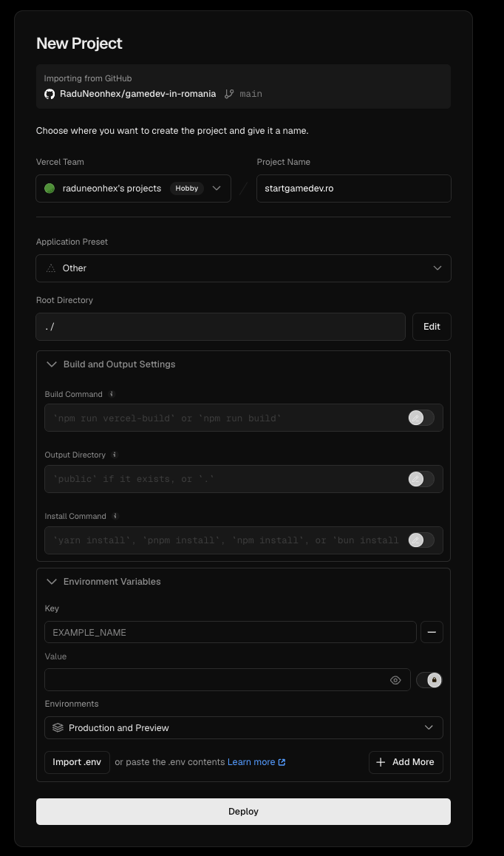Viewport: 504px width, 856px height.
Task: Enable the Build Command override toggle
Action: point(421,418)
